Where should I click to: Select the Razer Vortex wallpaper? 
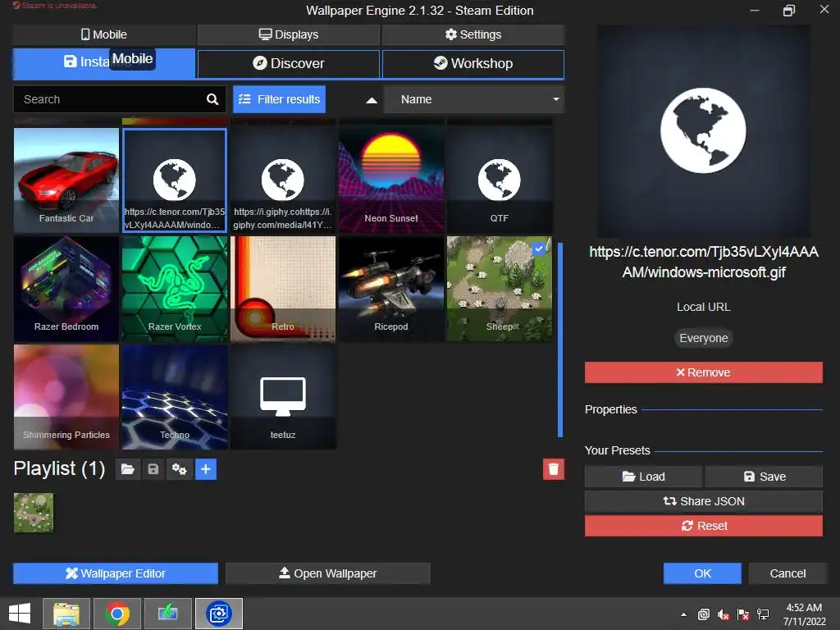click(x=175, y=289)
